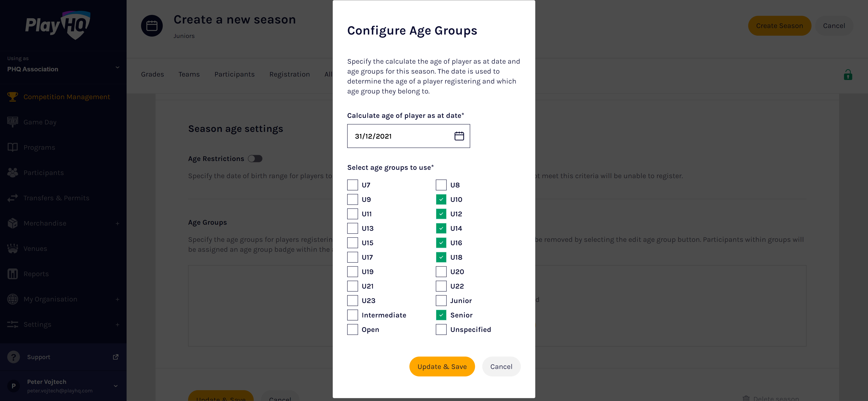The image size is (868, 401).
Task: Click the Update & Save button
Action: point(442,366)
